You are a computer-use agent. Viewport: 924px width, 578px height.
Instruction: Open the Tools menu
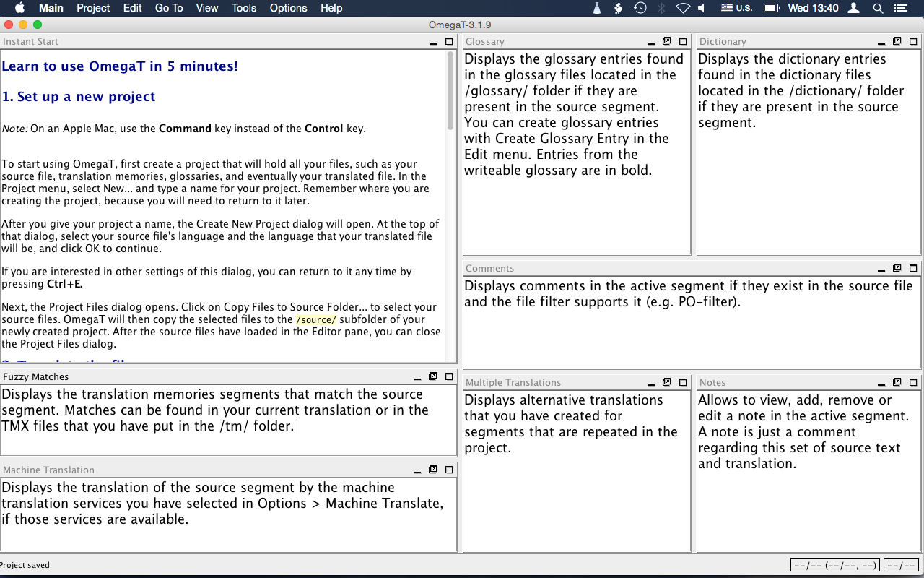244,8
